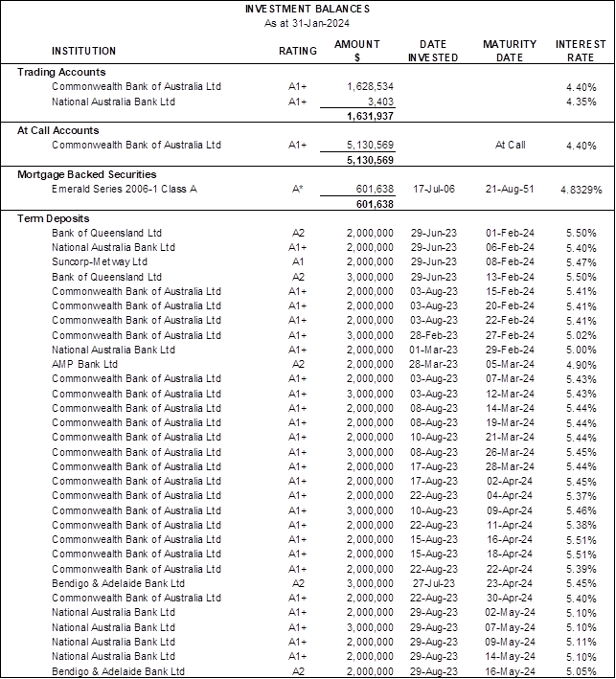Click the 5.05% interest rate

pyautogui.click(x=581, y=671)
